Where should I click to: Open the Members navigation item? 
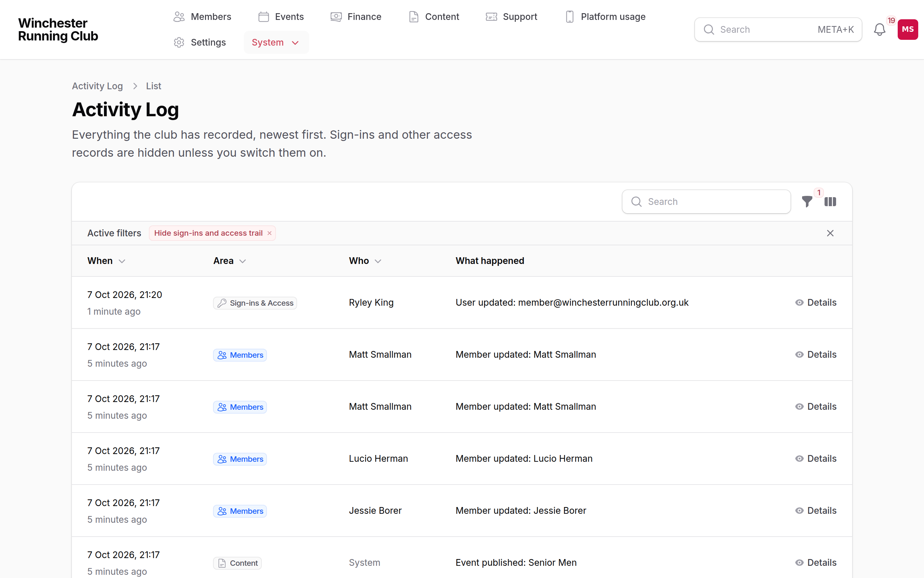(202, 16)
